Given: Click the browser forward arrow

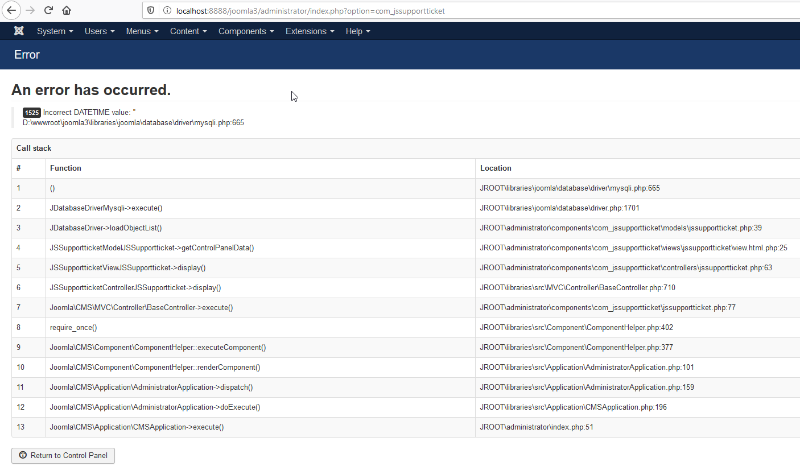Looking at the screenshot, I should 29,10.
